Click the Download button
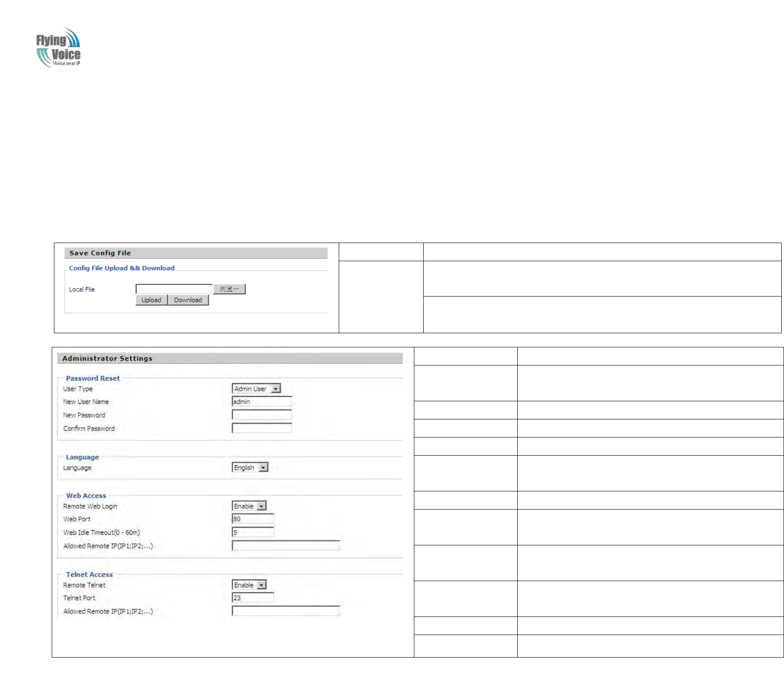This screenshot has height=700, width=784. 188,300
